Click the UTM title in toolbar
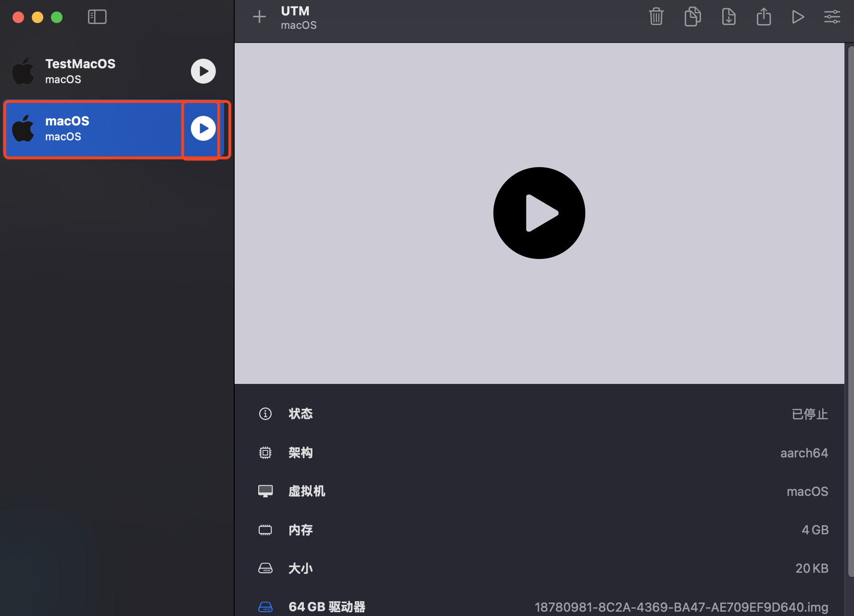Screen dimensions: 854x616 click(x=295, y=11)
